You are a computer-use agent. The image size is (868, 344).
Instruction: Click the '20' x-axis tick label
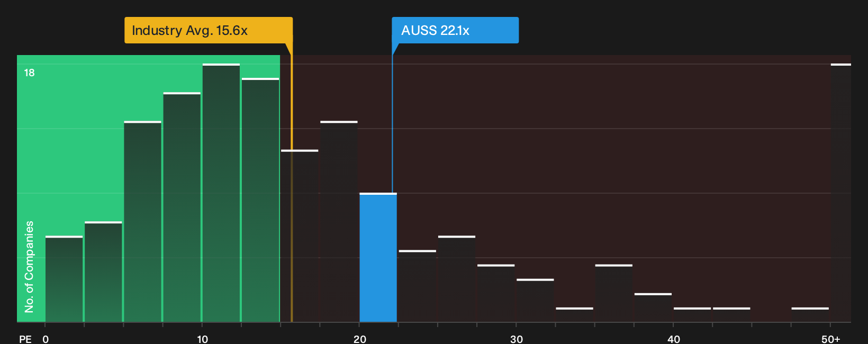click(x=360, y=339)
